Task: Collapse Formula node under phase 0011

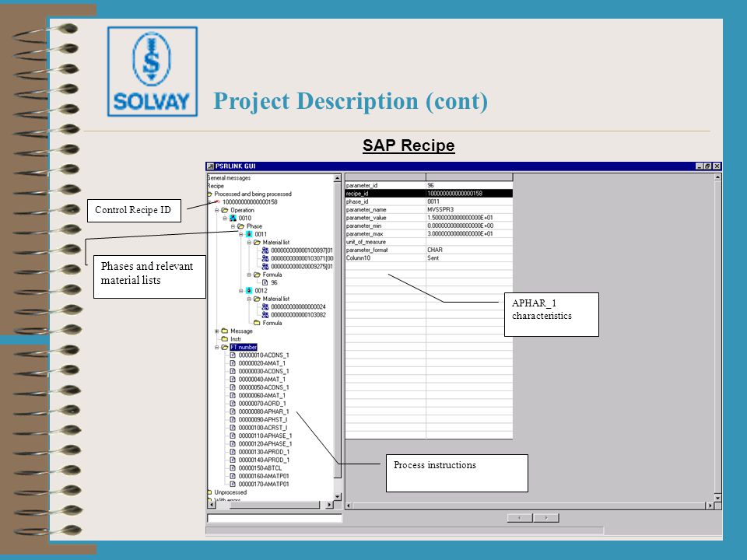Action: point(249,275)
